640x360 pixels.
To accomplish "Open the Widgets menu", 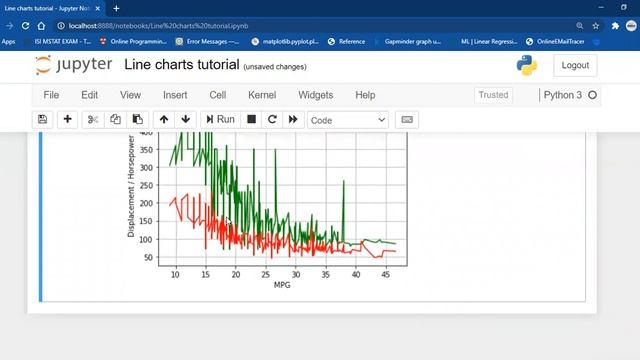I will [x=316, y=95].
